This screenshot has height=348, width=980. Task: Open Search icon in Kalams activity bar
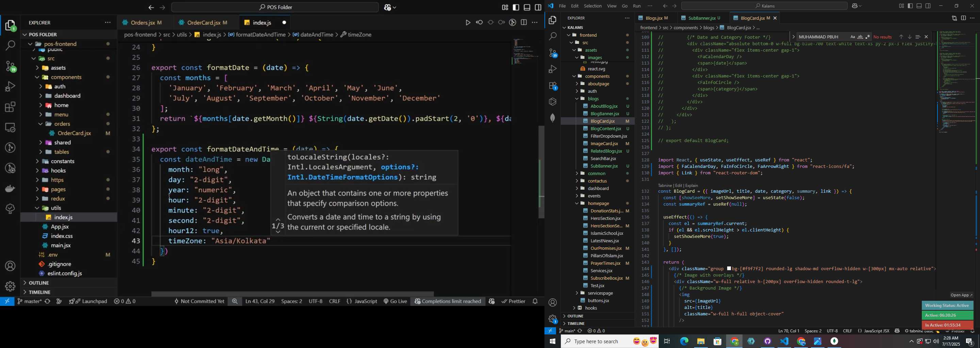[553, 36]
